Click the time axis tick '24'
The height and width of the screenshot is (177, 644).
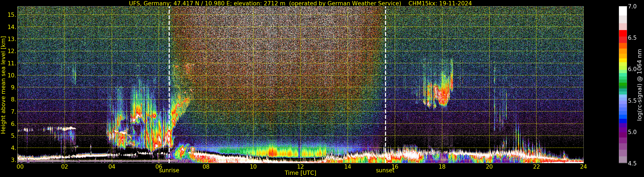[x=583, y=166]
